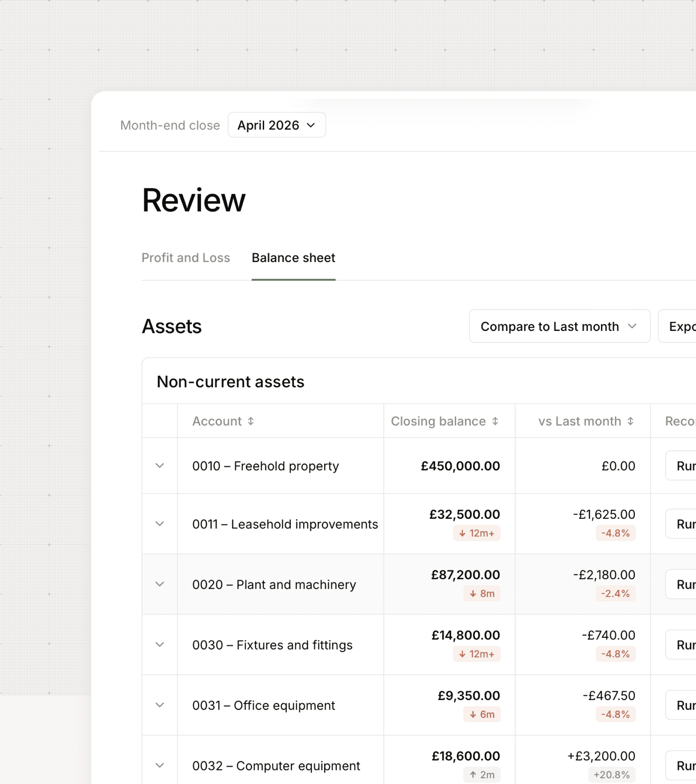
Task: Sort by the Account column
Action: click(223, 421)
